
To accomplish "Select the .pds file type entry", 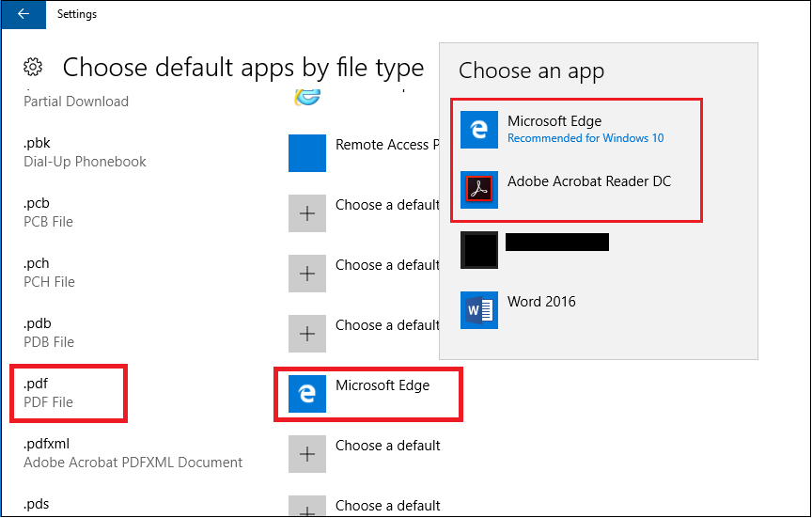I will [x=37, y=504].
